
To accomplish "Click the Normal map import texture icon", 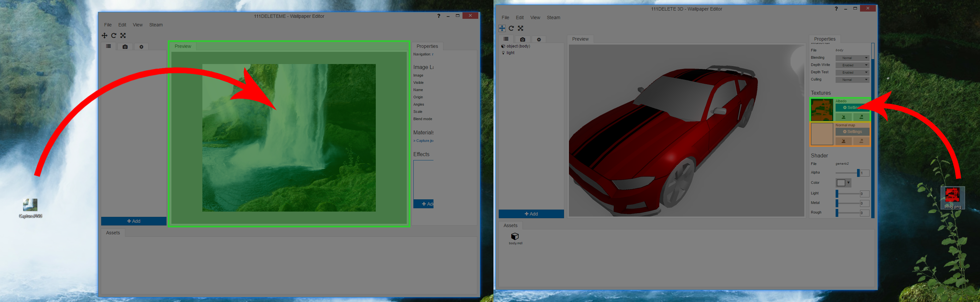I will click(x=844, y=141).
